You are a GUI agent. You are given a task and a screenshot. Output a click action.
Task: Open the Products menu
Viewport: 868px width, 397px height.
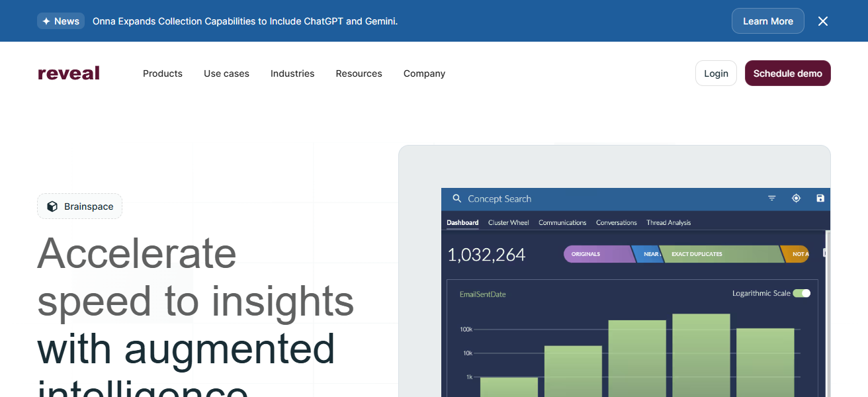click(x=163, y=73)
